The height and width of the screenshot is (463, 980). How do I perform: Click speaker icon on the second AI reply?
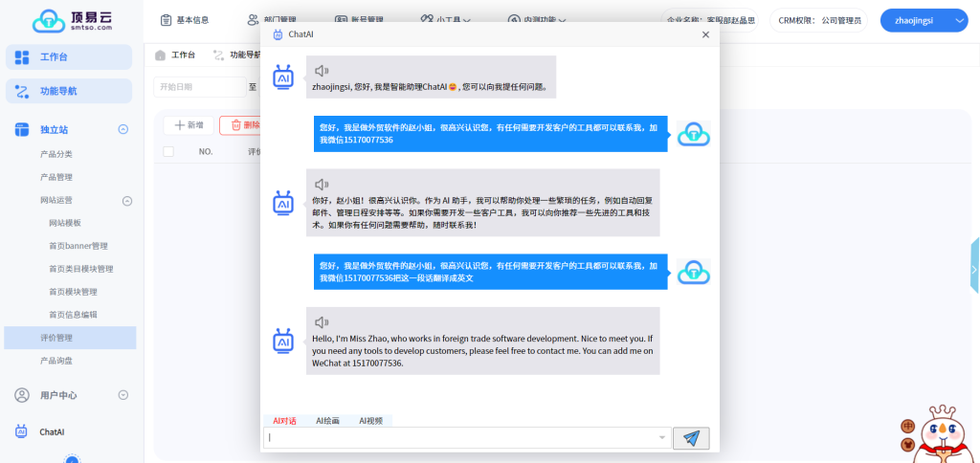[x=322, y=184]
